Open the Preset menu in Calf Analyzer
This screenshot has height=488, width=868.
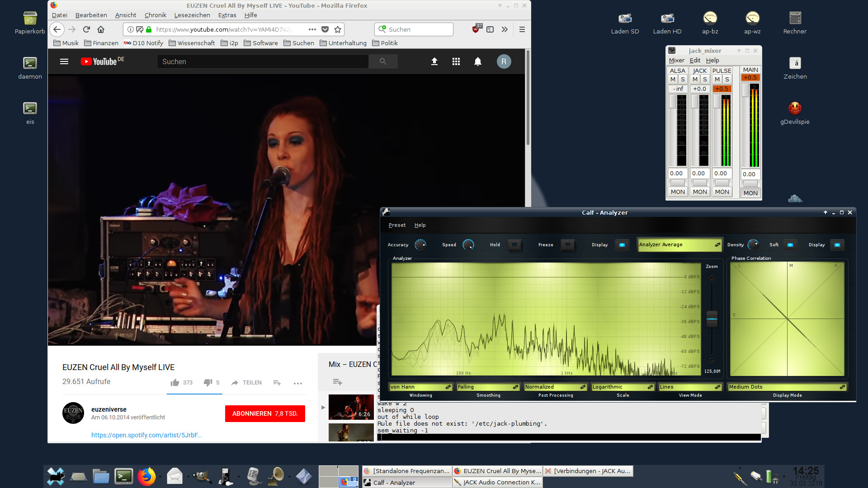click(x=397, y=225)
